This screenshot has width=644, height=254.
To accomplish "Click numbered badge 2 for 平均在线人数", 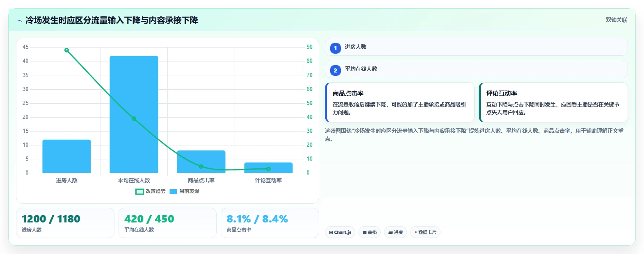I will (x=335, y=70).
